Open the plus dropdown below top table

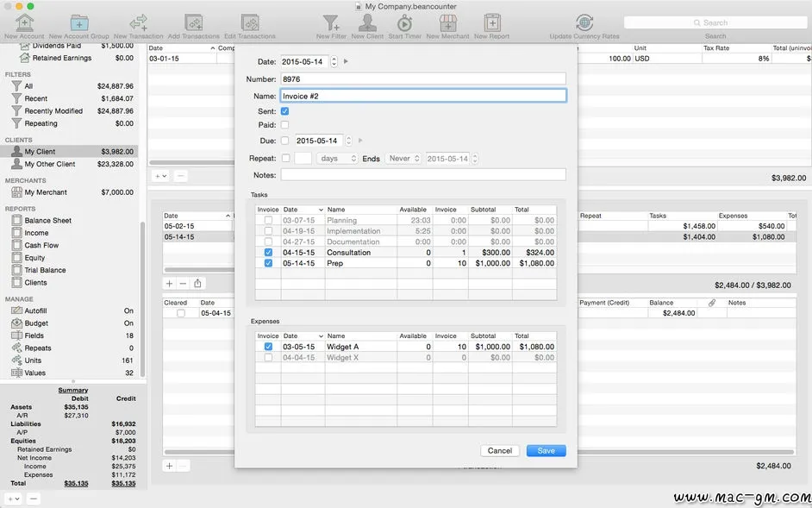point(160,176)
